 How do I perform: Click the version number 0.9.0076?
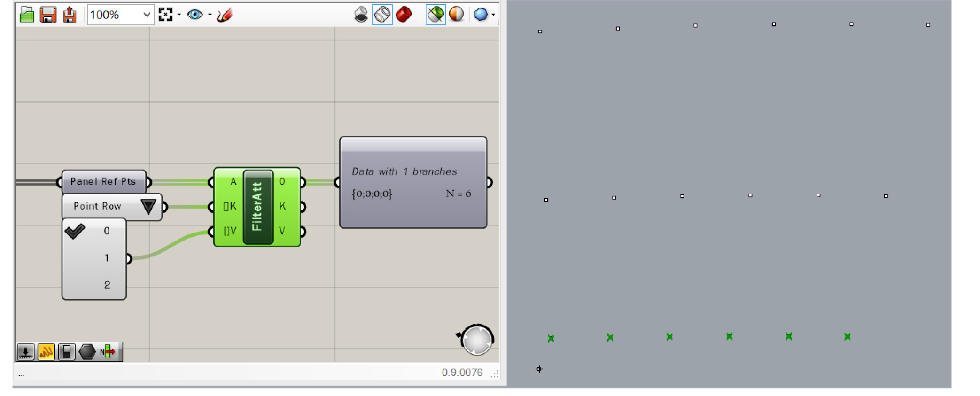click(462, 373)
